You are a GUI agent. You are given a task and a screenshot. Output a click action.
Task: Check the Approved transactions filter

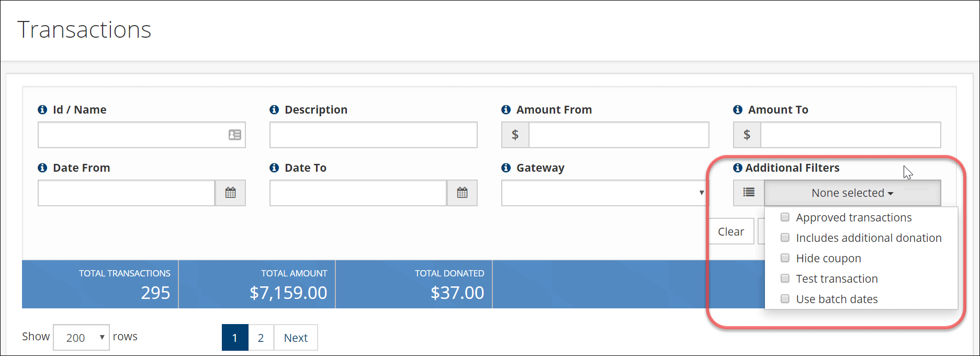pyautogui.click(x=785, y=217)
